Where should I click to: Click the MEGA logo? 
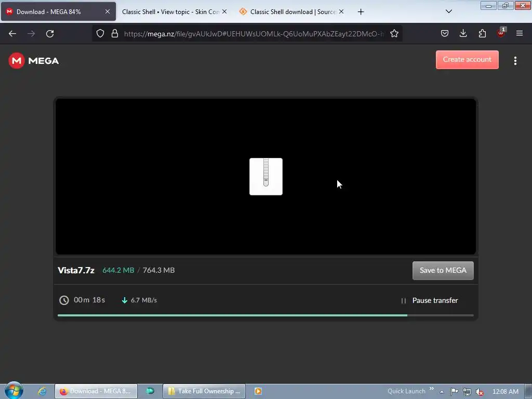click(34, 61)
